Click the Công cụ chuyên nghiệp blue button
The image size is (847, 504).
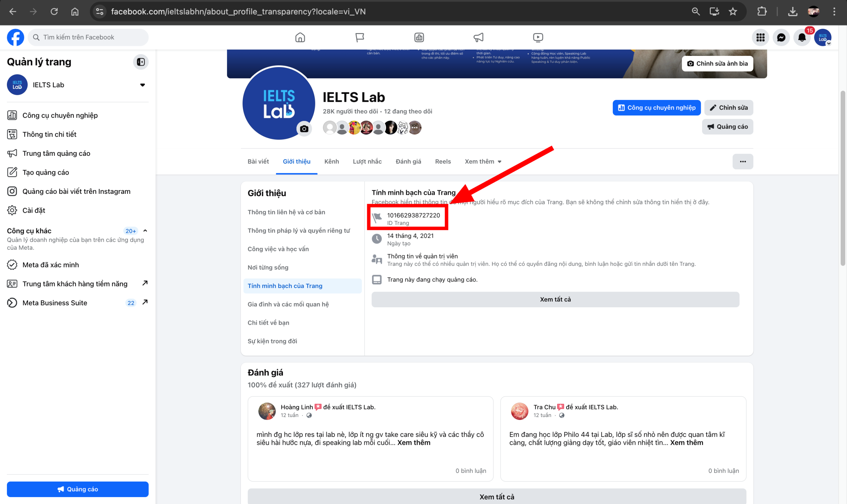pos(656,108)
